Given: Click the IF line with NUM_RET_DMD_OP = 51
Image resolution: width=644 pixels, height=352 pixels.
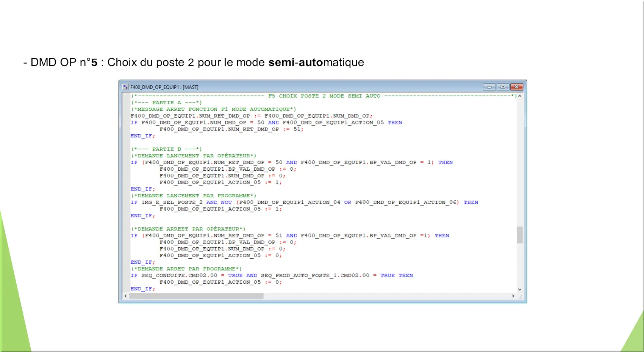Looking at the screenshot, I should click(x=290, y=236).
